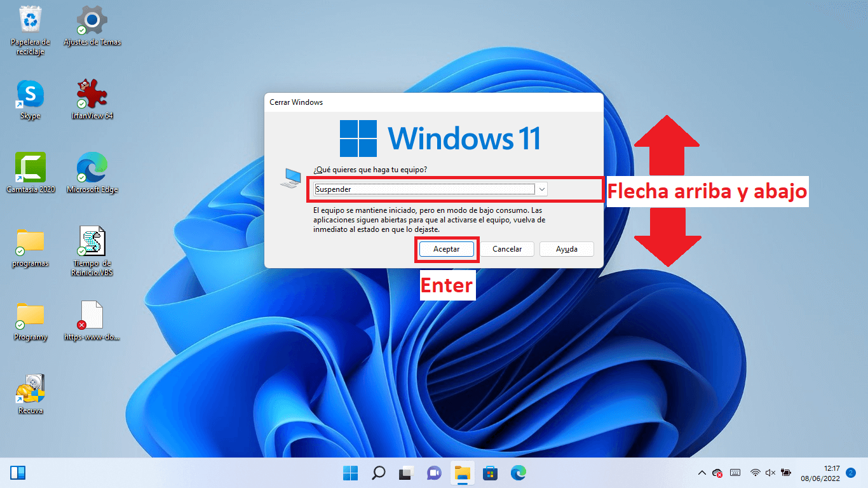Click the battery charging tray icon
This screenshot has width=868, height=488.
pyautogui.click(x=786, y=473)
